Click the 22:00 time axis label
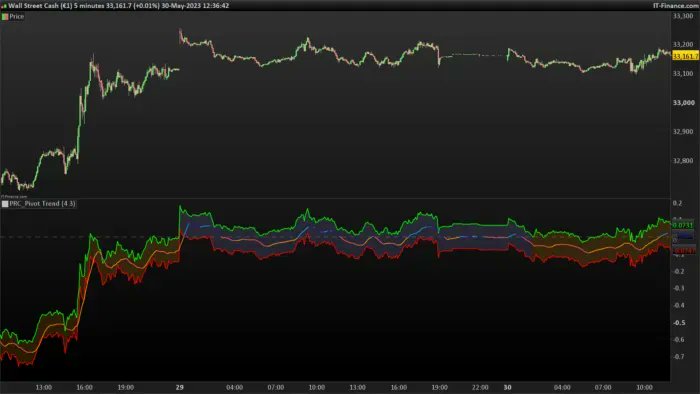700x394 pixels. click(480, 387)
